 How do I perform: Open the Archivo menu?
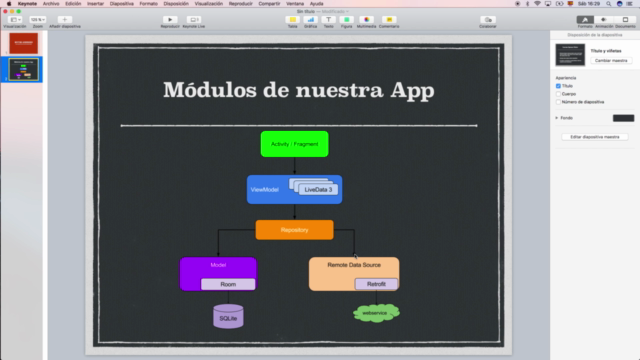pyautogui.click(x=51, y=4)
